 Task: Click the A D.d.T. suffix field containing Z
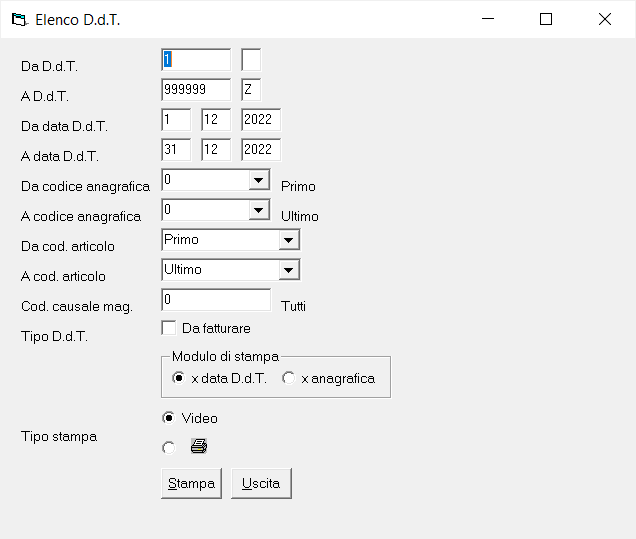(251, 90)
